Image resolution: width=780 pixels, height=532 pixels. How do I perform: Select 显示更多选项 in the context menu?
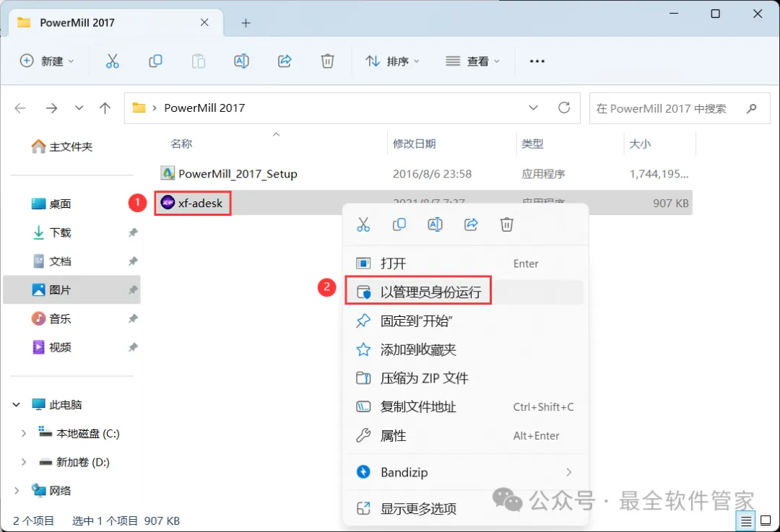464,509
